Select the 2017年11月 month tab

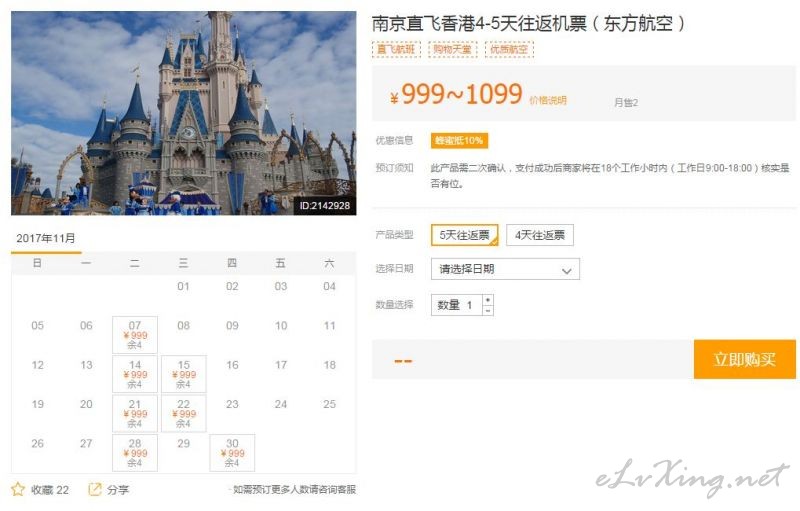pos(46,238)
